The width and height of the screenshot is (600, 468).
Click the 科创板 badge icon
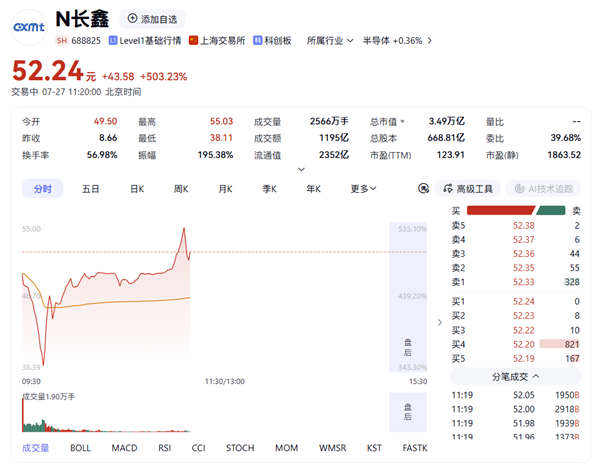point(258,40)
